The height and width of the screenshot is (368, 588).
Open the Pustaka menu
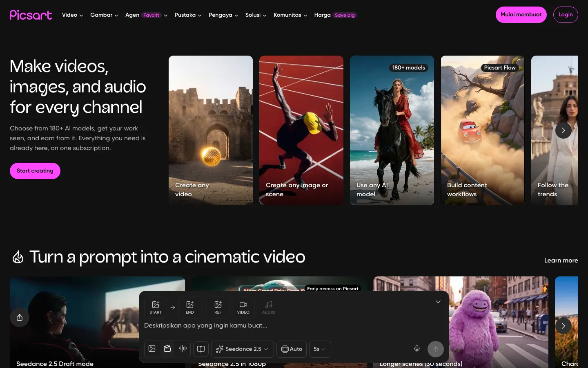tap(188, 15)
